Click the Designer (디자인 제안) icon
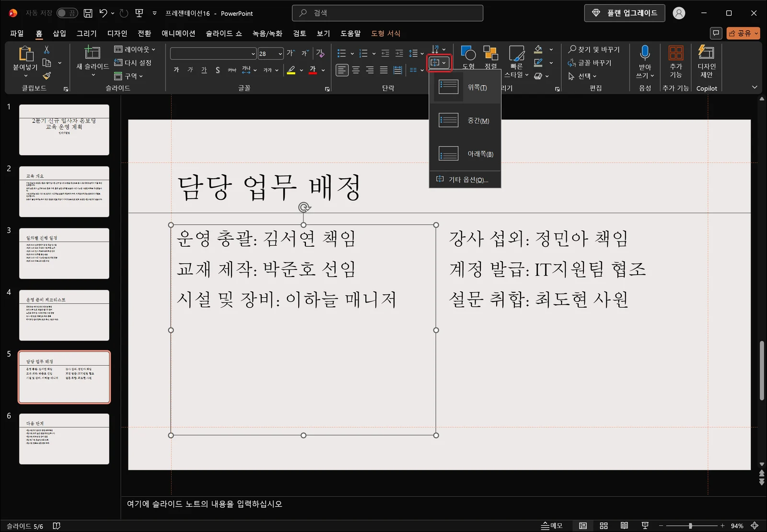The image size is (767, 532). tap(707, 52)
